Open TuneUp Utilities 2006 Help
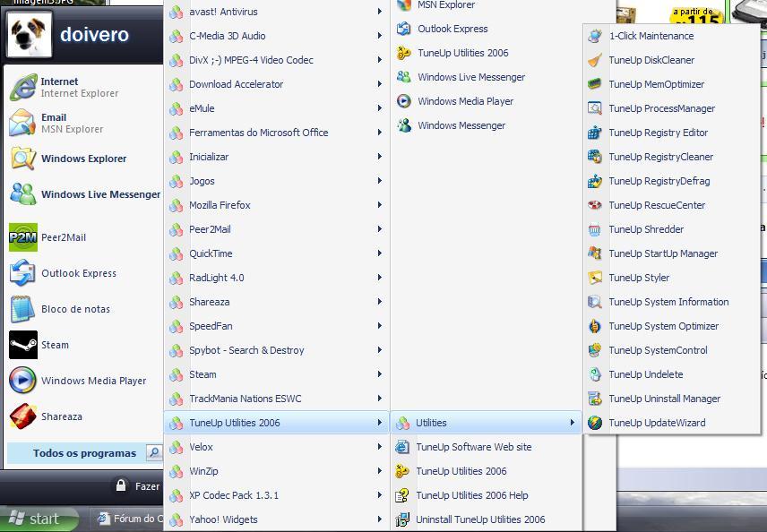Viewport: 767px width, 532px height. 487,495
